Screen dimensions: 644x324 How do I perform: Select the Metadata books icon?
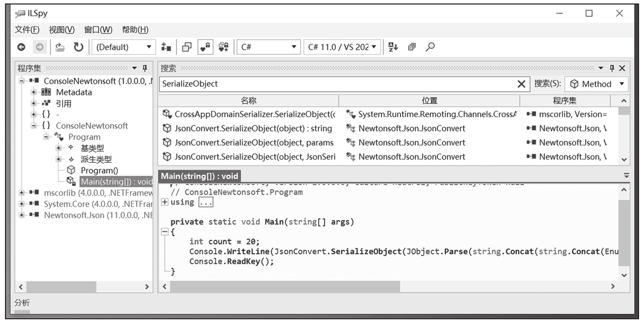click(x=46, y=92)
